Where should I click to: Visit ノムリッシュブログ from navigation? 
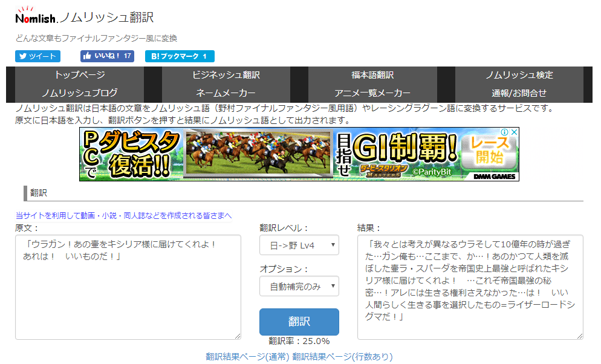(x=80, y=93)
